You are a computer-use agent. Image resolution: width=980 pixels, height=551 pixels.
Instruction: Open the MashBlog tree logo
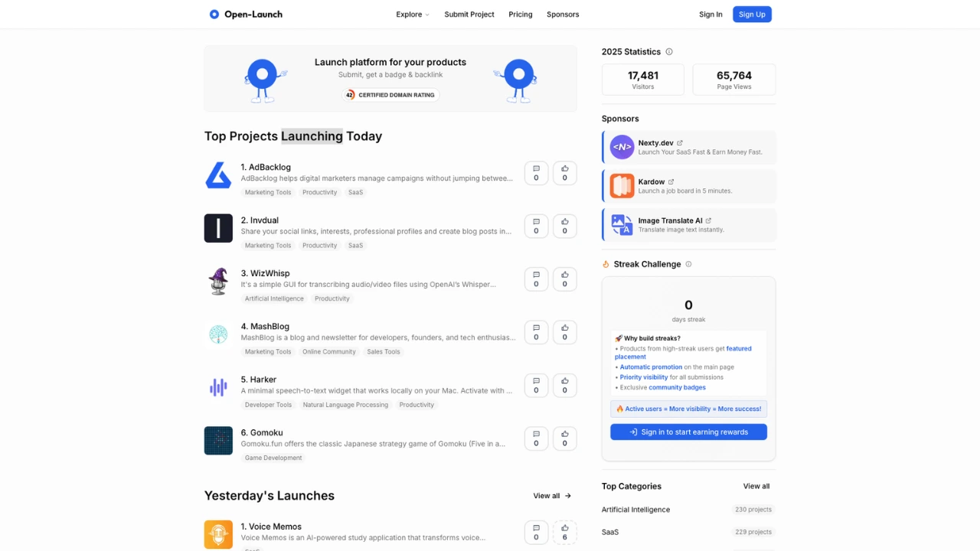tap(218, 334)
